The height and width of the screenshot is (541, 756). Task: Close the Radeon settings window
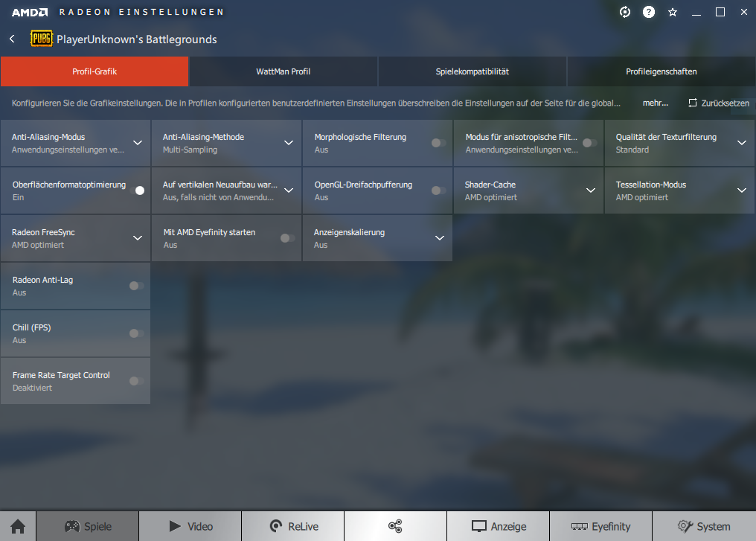[744, 12]
